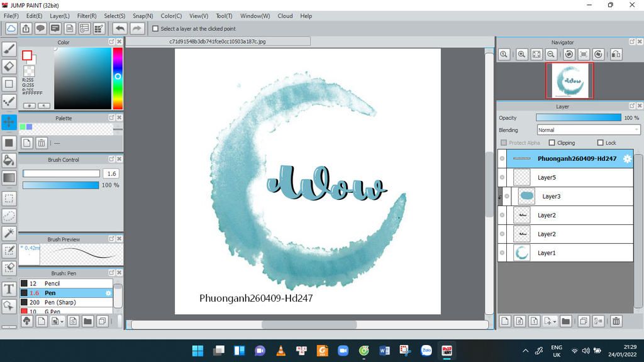
Task: Rotate canvas right in Navigator
Action: pyautogui.click(x=599, y=54)
